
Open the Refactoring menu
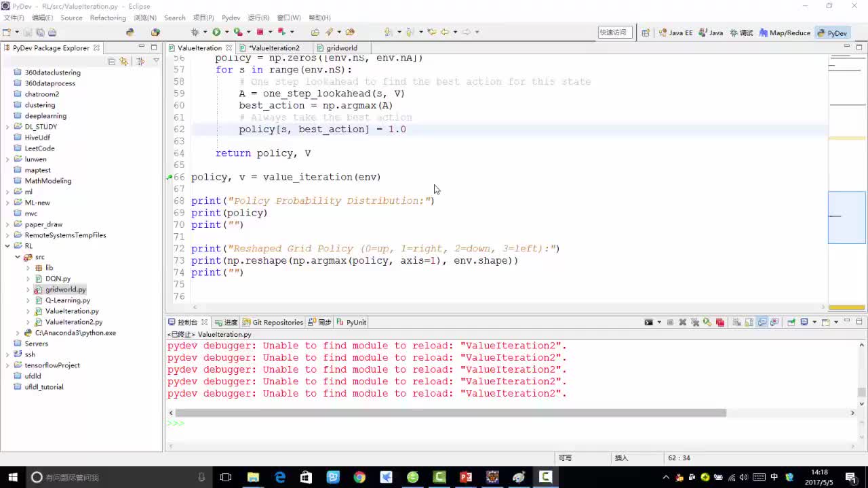tap(108, 18)
